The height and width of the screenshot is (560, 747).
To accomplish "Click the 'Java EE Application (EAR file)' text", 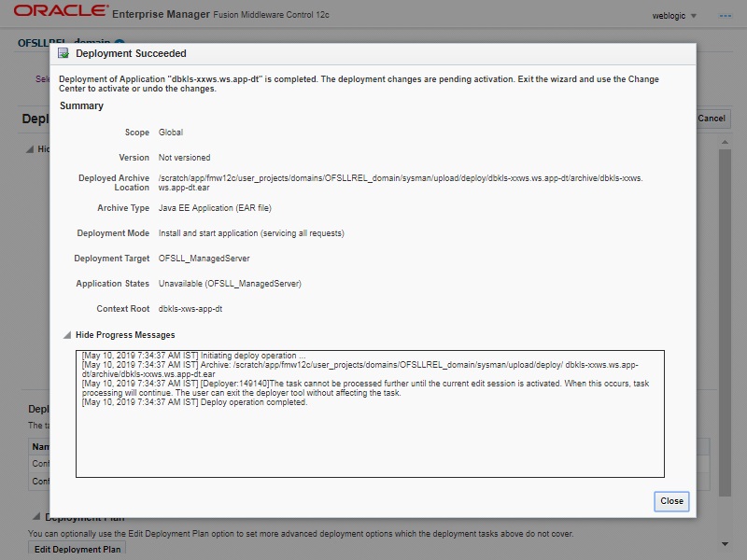I will pyautogui.click(x=215, y=208).
